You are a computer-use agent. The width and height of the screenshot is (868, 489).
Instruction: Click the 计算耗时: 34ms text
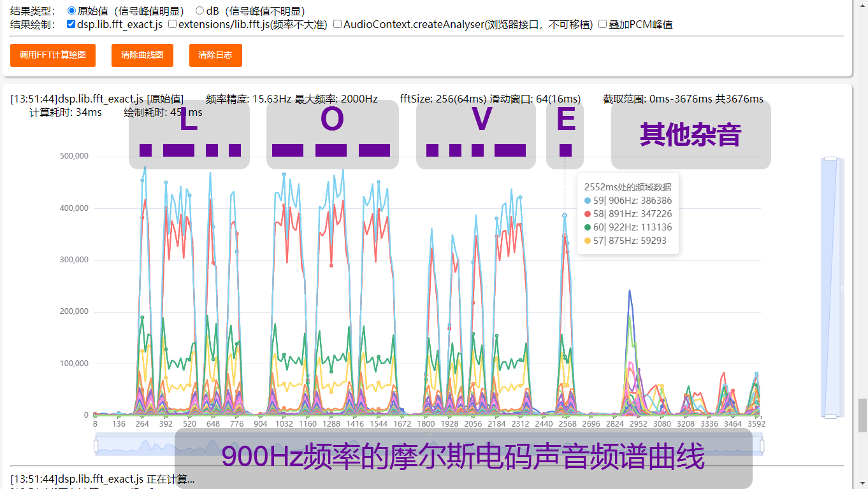tap(66, 113)
